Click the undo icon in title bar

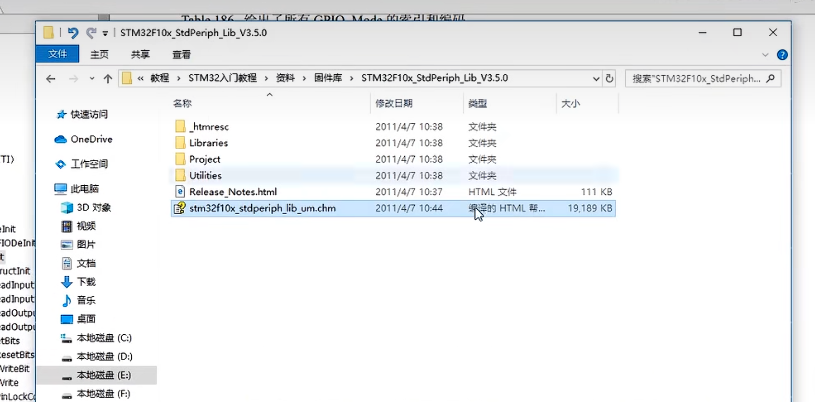(73, 33)
